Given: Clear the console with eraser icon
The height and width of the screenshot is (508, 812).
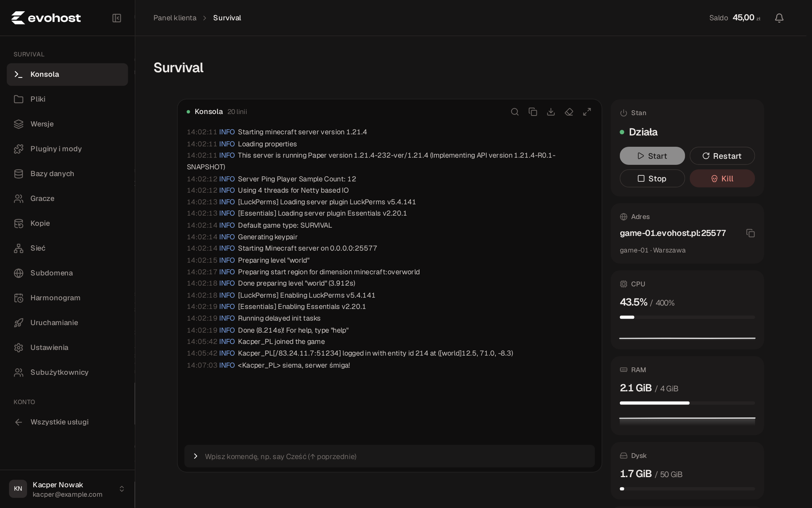Looking at the screenshot, I should [x=569, y=112].
